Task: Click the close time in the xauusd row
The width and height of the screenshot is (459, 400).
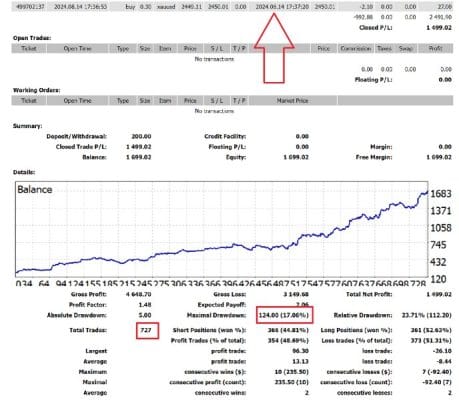Action: click(282, 7)
